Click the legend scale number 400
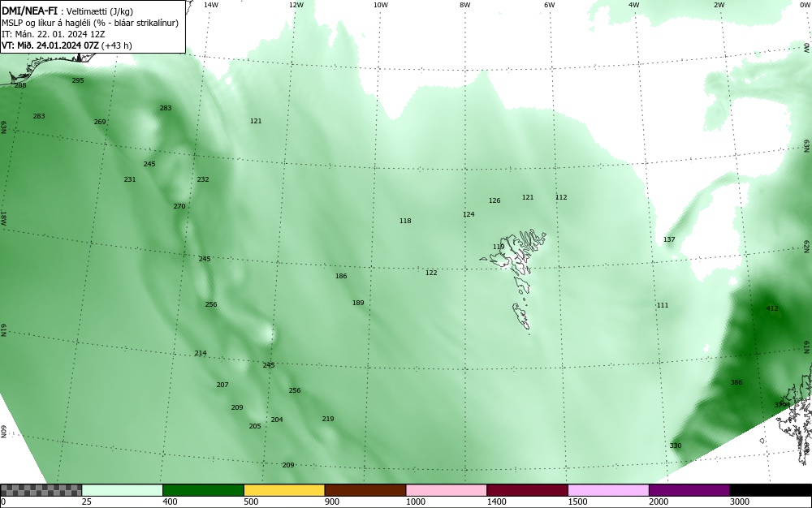Viewport: 812px width, 508px height. (170, 502)
